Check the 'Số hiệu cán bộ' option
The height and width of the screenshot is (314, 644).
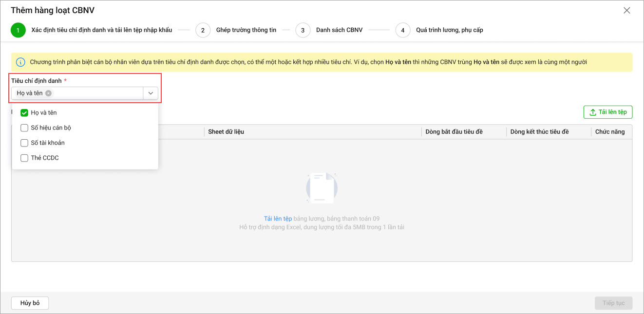[x=24, y=128]
